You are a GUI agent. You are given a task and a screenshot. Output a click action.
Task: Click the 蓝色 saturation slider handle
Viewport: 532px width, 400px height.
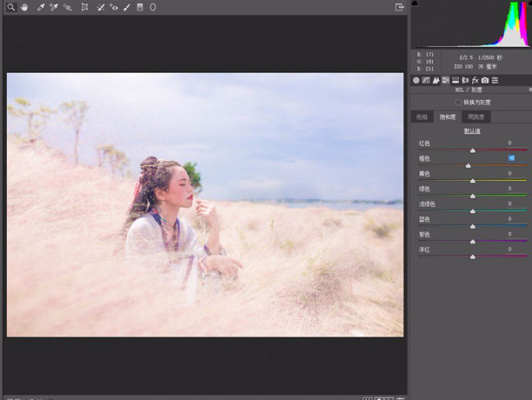473,227
